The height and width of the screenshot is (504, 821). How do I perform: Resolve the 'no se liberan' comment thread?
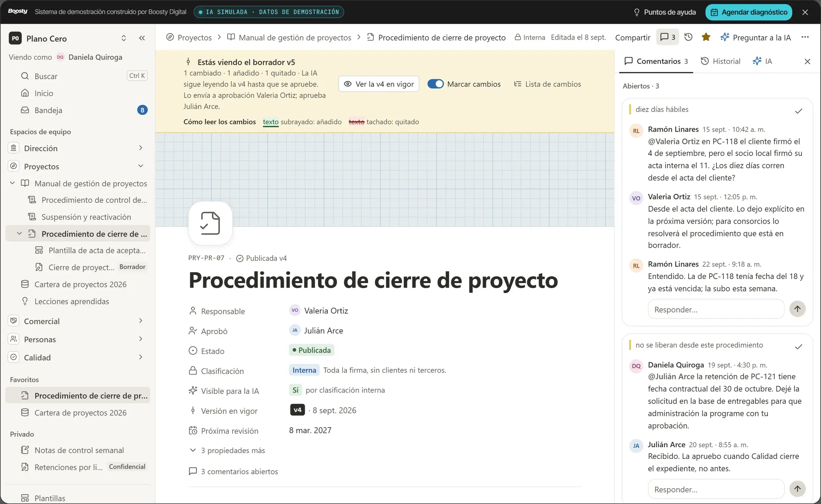(798, 346)
